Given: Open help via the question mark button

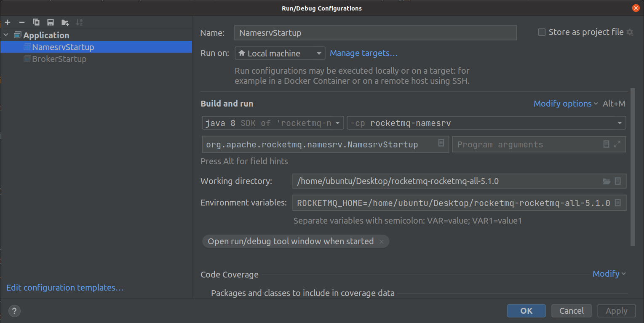Looking at the screenshot, I should click(14, 311).
